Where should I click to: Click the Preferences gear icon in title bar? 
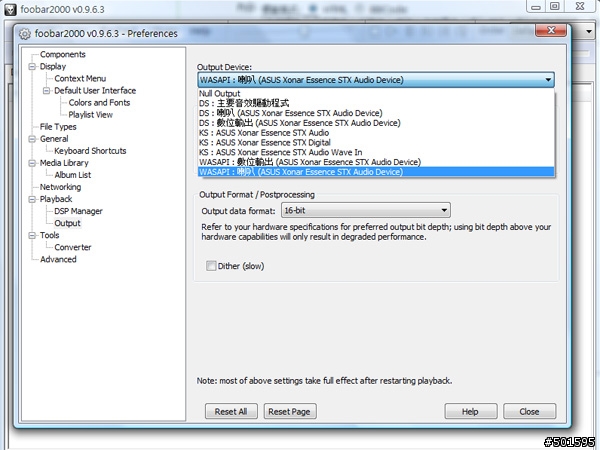[24, 34]
